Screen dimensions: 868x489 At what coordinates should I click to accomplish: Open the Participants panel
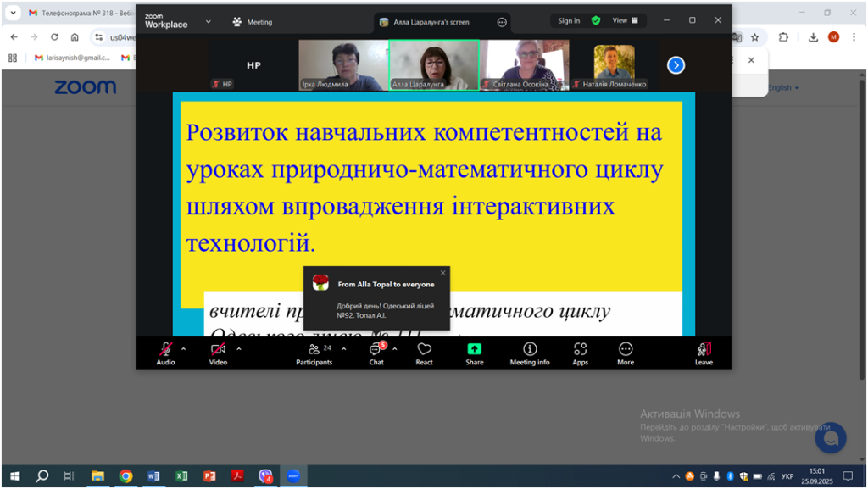pos(314,353)
